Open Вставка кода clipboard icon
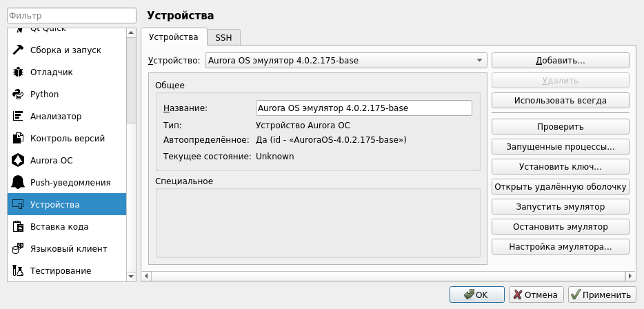Screen dimensions: 644x309 (x=19, y=226)
